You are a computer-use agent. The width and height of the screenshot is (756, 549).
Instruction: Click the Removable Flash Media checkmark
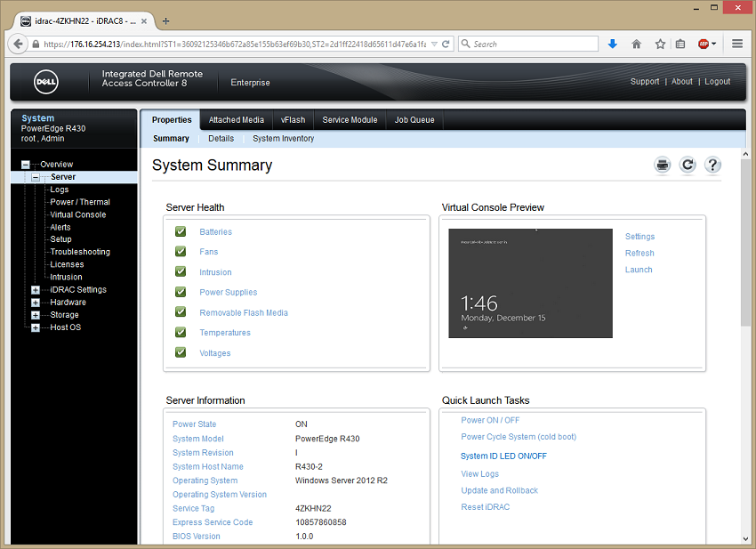tap(181, 312)
